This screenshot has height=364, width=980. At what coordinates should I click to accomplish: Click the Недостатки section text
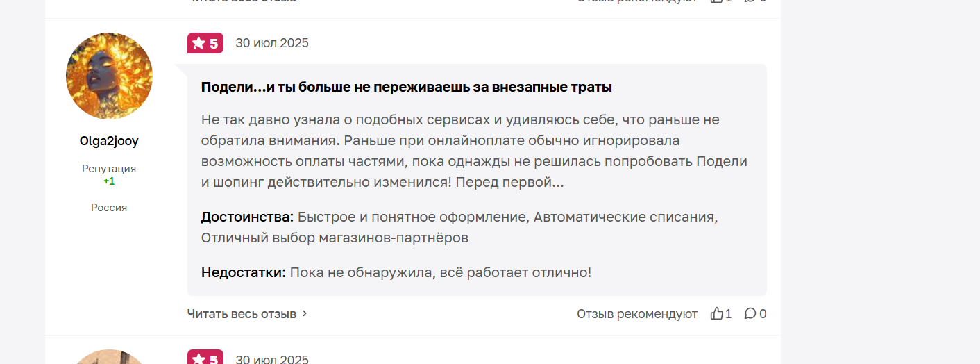point(396,272)
